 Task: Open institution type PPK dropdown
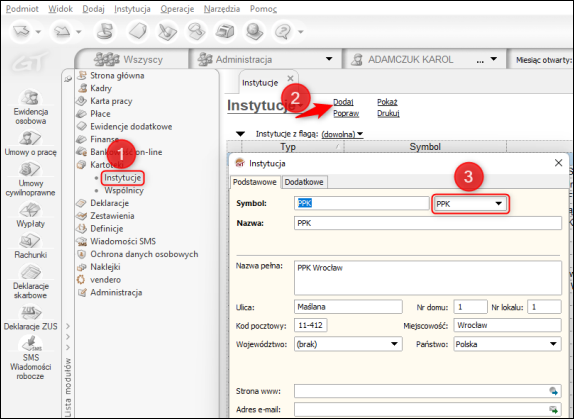pyautogui.click(x=470, y=204)
